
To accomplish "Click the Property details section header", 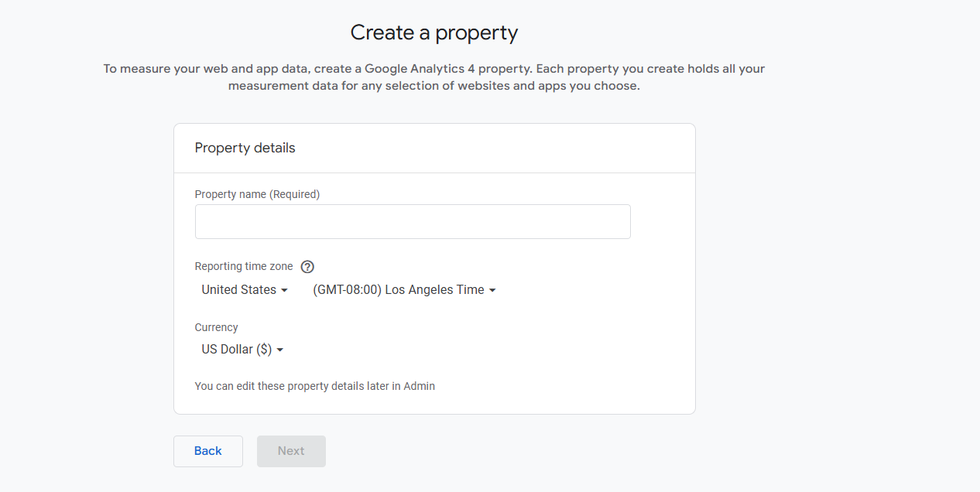I will click(x=245, y=148).
